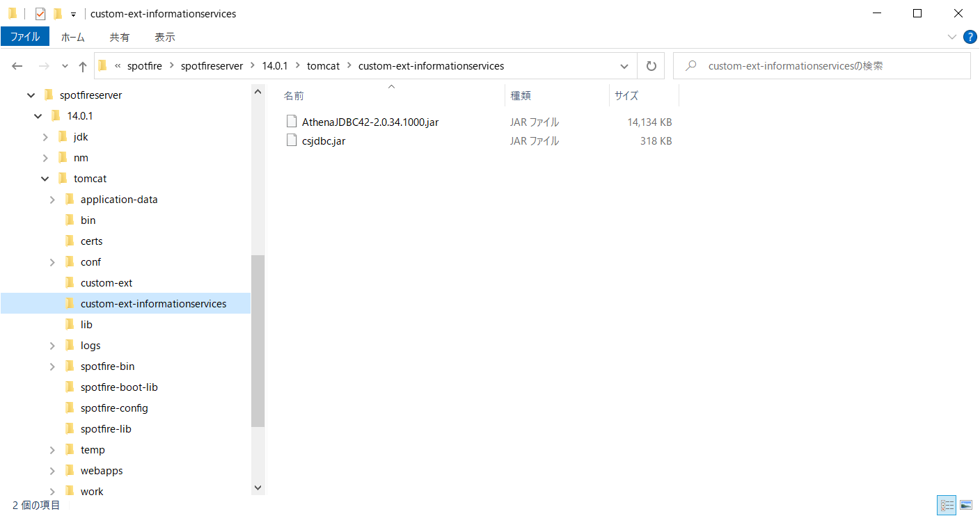
Task: Collapse the tomcat tree node
Action: pyautogui.click(x=45, y=179)
